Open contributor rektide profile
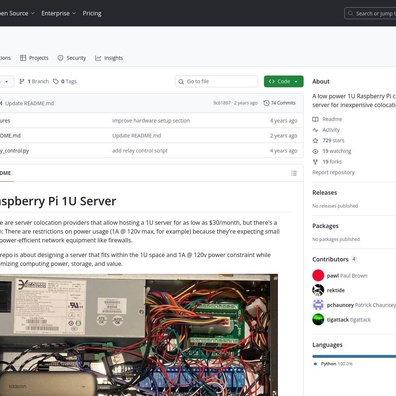The image size is (396, 396). click(x=336, y=290)
